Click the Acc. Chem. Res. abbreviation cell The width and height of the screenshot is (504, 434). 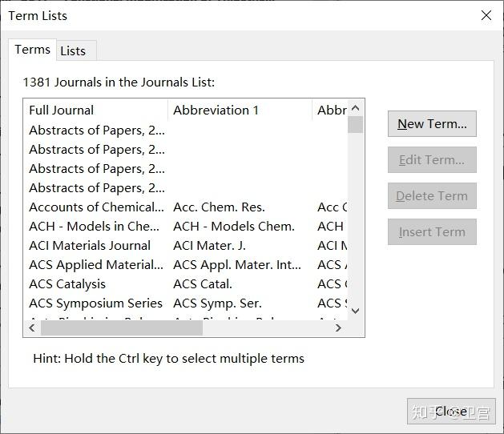point(219,207)
